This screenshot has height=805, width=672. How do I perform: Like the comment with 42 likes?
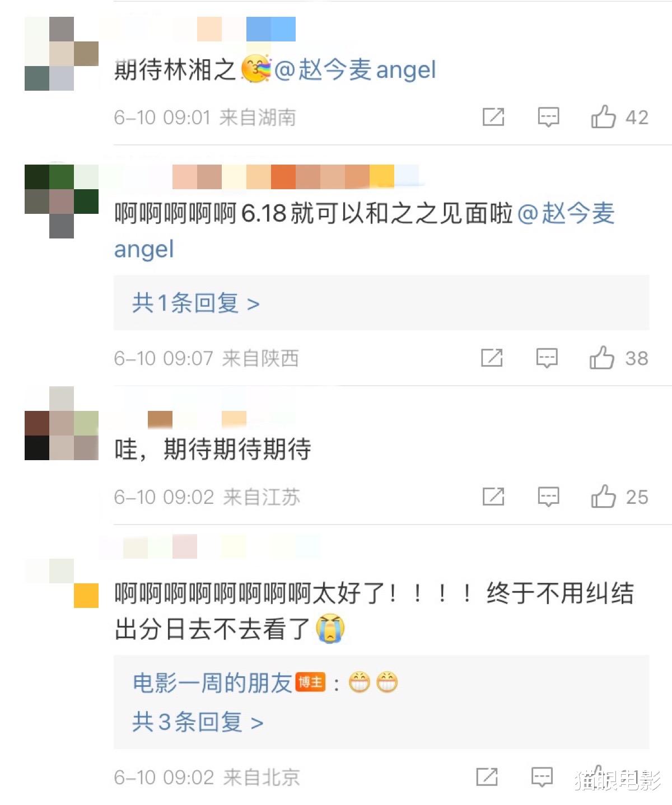pos(603,116)
